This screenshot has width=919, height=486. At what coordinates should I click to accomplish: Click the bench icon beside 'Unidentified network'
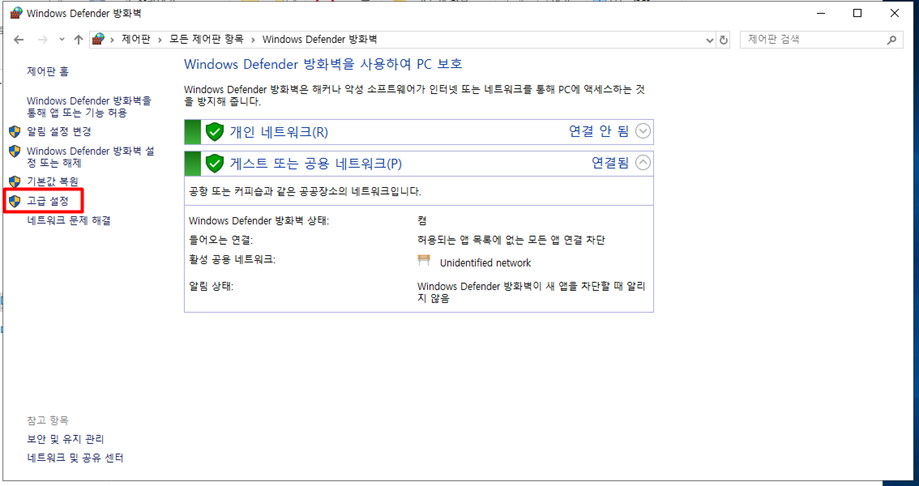(x=424, y=261)
